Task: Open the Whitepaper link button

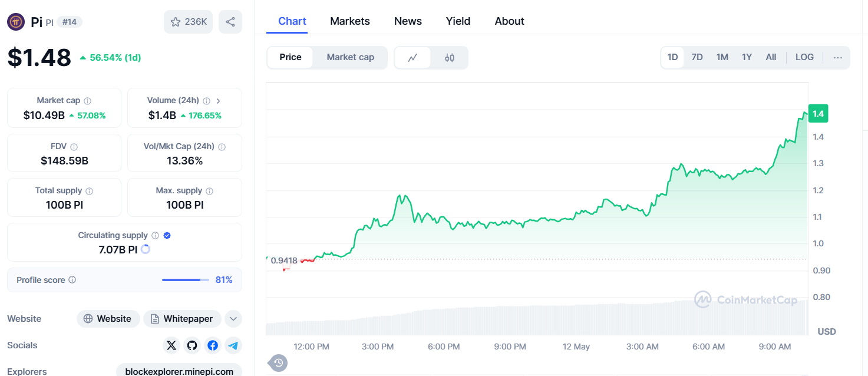Action: coord(182,319)
